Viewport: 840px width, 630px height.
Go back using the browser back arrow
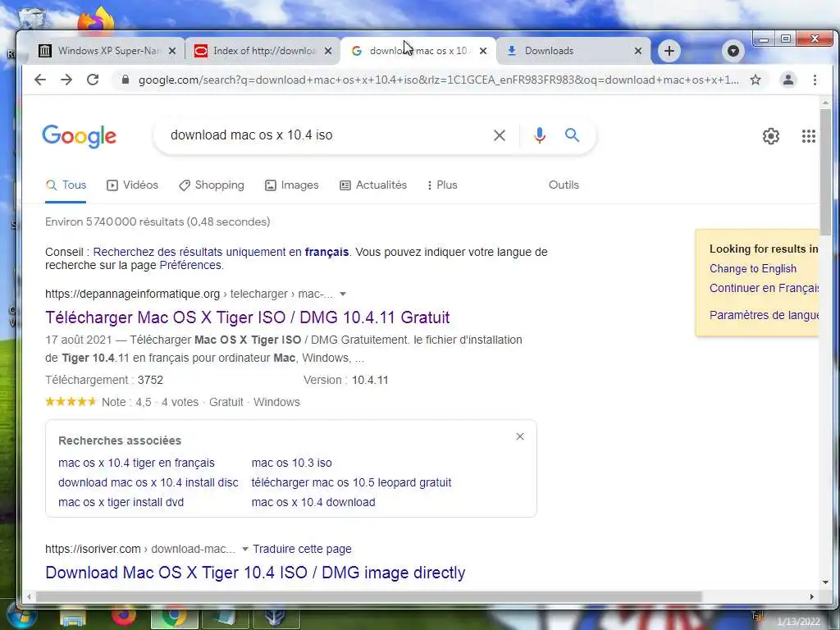click(40, 80)
